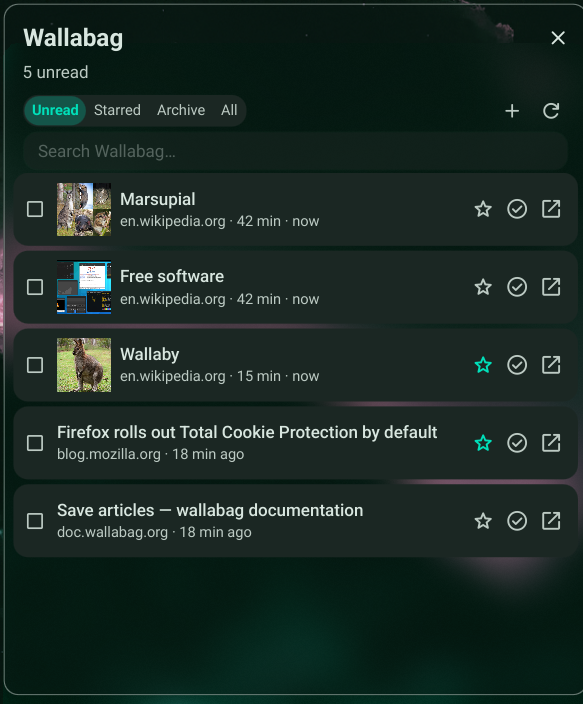
Task: Star the Save articles wallabag documentation entry
Action: [483, 521]
